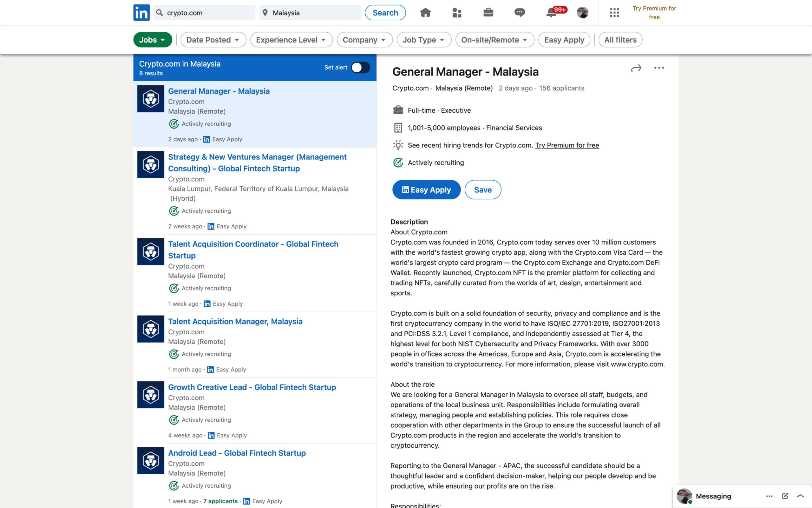The image size is (812, 508).
Task: Click the Crypto.com logo of Growth Creative Lead listing
Action: click(x=151, y=395)
